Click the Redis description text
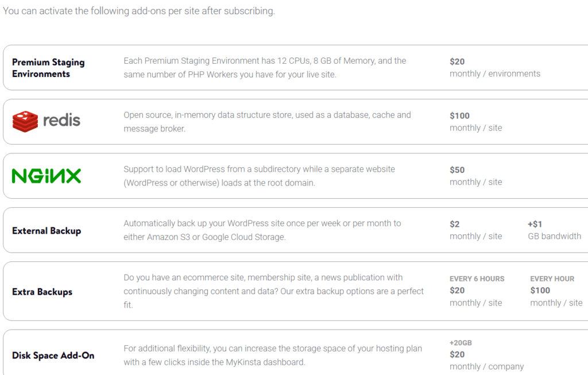The width and height of the screenshot is (588, 375). pyautogui.click(x=267, y=122)
